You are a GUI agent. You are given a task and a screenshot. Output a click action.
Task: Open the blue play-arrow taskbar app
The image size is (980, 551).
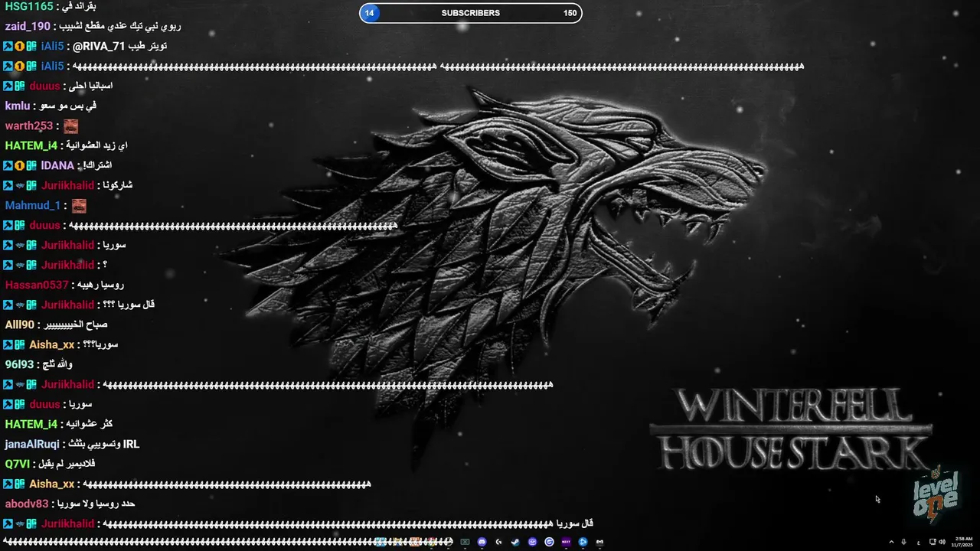coord(583,542)
